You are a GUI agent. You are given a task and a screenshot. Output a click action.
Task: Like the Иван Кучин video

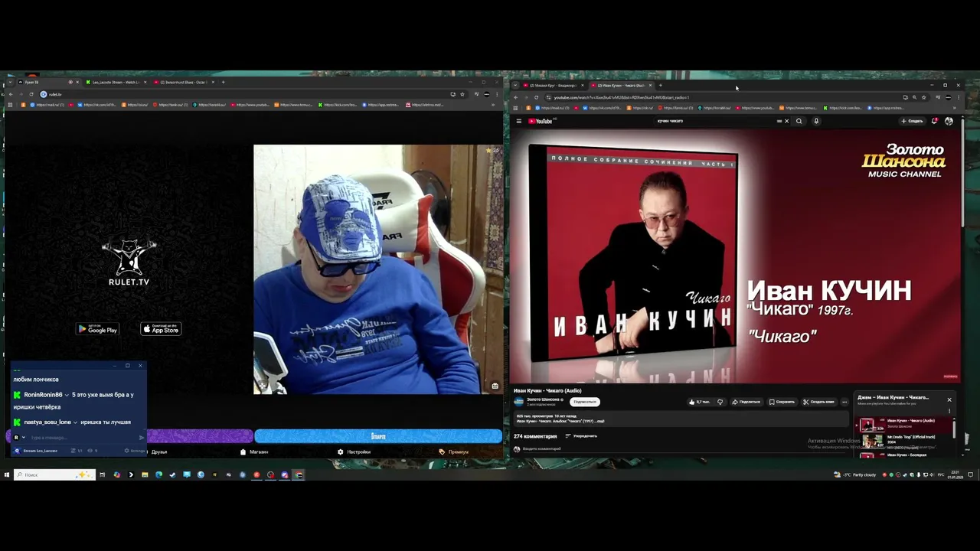click(700, 402)
